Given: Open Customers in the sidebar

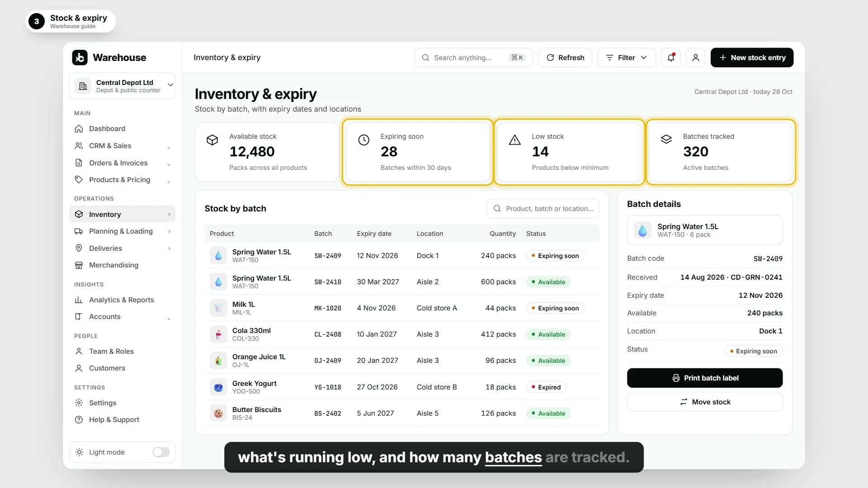Looking at the screenshot, I should pos(122,368).
